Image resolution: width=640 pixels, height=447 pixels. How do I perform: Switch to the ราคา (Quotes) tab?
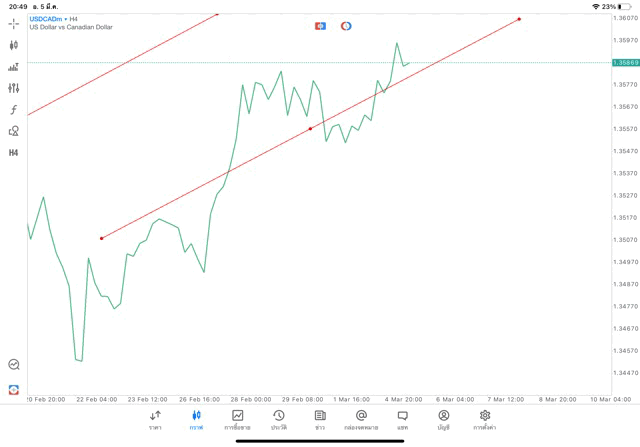[155, 419]
